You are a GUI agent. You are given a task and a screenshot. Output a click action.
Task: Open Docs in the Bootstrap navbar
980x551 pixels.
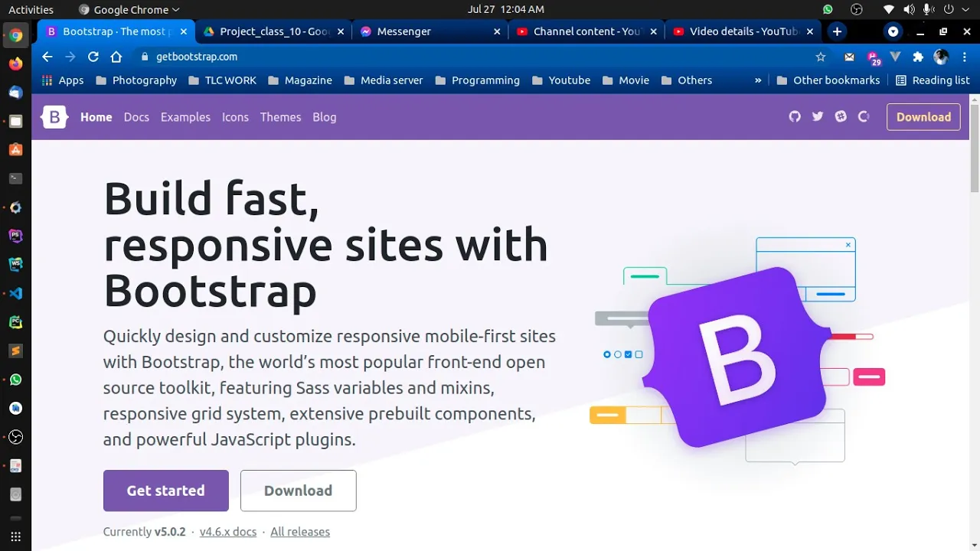click(x=136, y=117)
